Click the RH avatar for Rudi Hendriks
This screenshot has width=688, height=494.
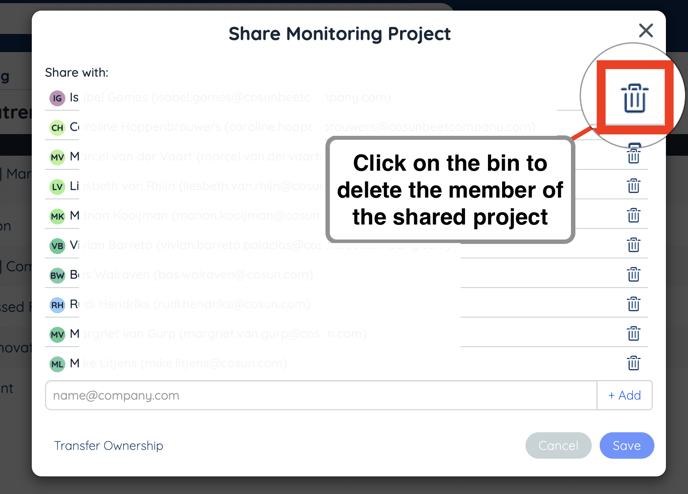[x=57, y=304]
